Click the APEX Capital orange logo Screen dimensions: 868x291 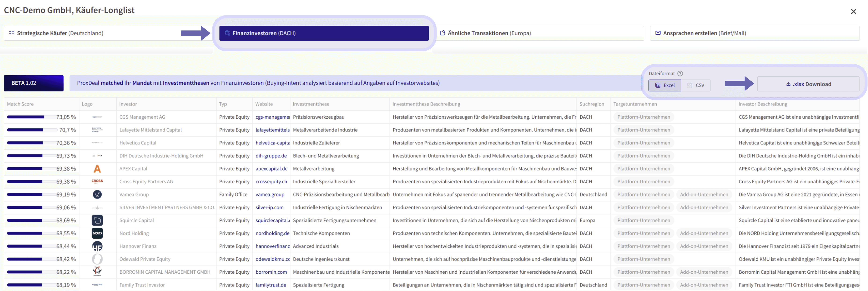click(x=97, y=169)
